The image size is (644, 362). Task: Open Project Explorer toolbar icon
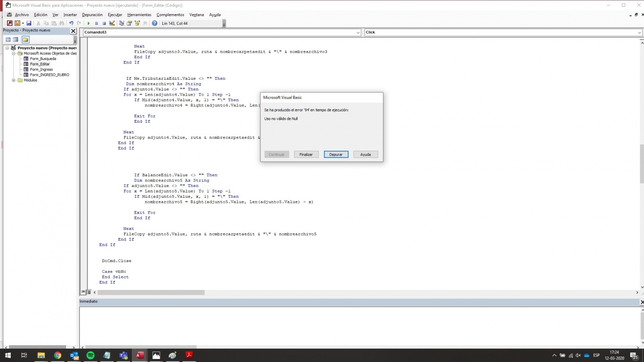[122, 23]
